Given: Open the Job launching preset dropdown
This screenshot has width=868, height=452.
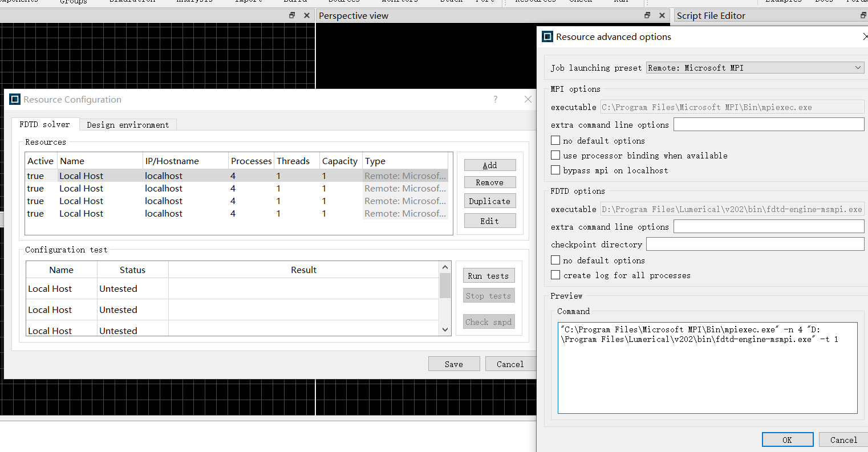Looking at the screenshot, I should click(x=755, y=68).
